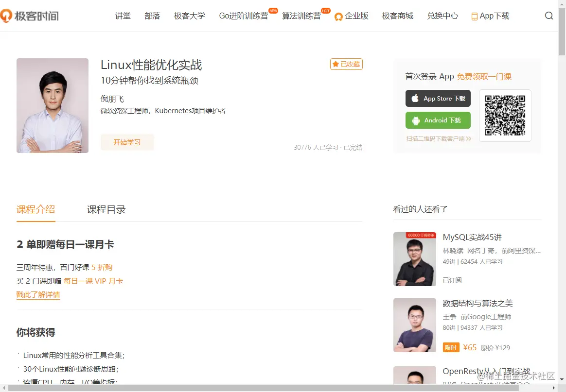This screenshot has height=392, width=566.
Task: Click the 首次登录 App text
Action: pos(429,76)
